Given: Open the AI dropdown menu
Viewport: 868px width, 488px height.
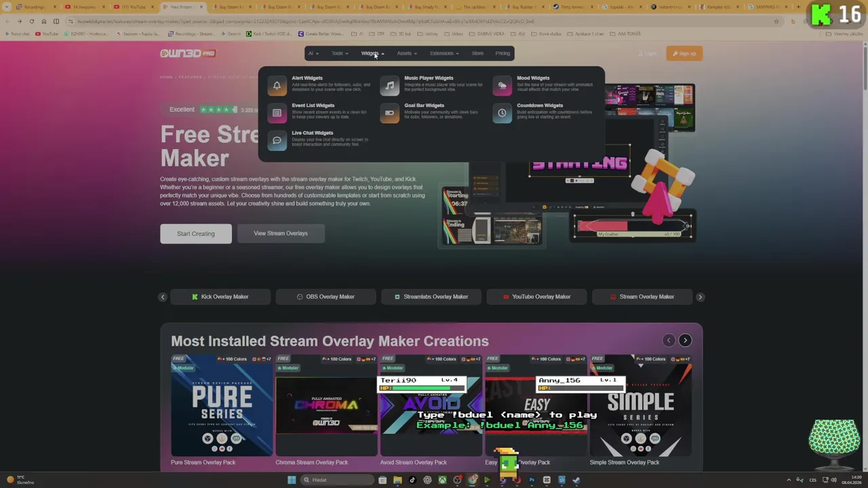Looking at the screenshot, I should coord(313,54).
